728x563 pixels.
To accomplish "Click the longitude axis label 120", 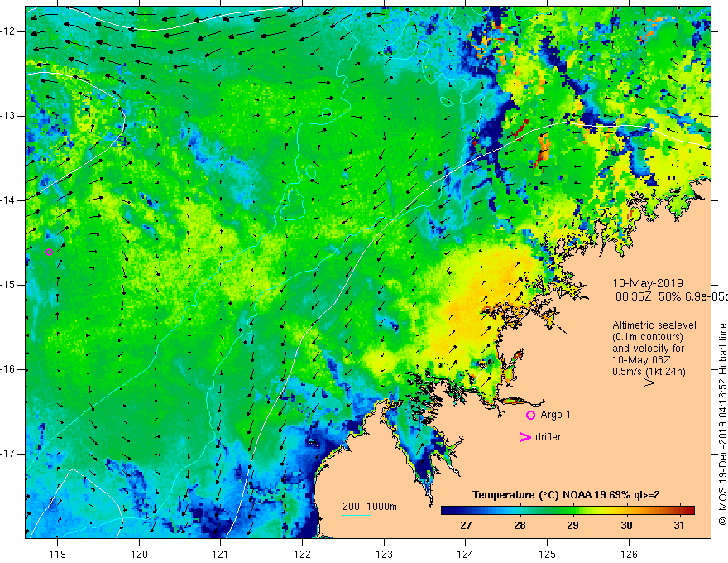I will click(x=139, y=554).
